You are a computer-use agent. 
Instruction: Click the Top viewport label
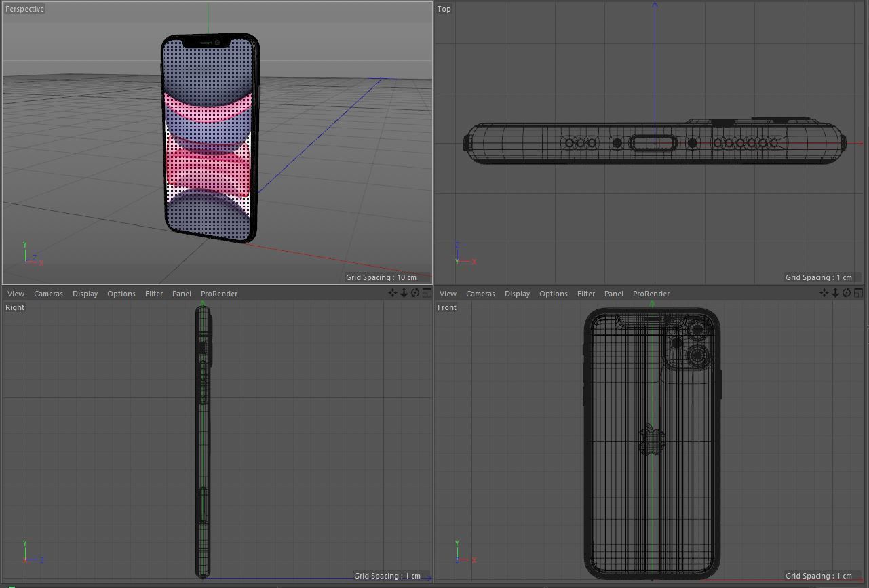(x=444, y=9)
